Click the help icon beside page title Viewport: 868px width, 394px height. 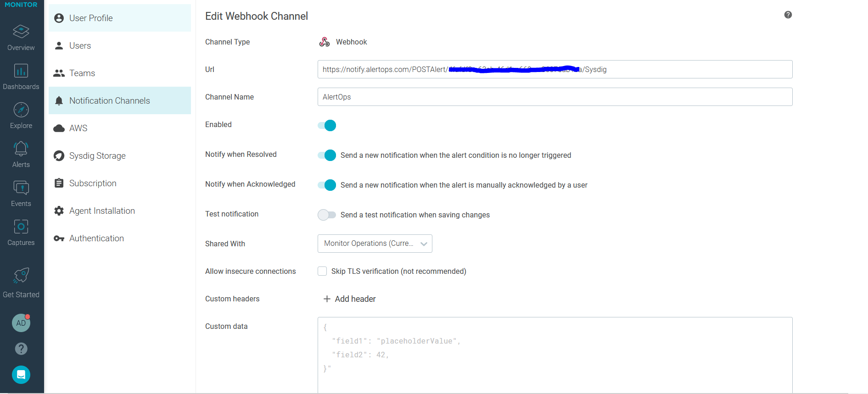coord(788,15)
